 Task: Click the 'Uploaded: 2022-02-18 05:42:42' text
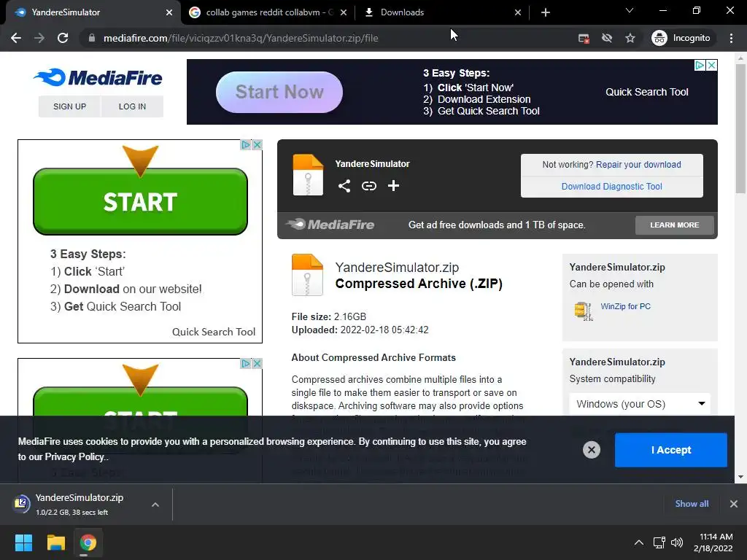[x=360, y=330]
